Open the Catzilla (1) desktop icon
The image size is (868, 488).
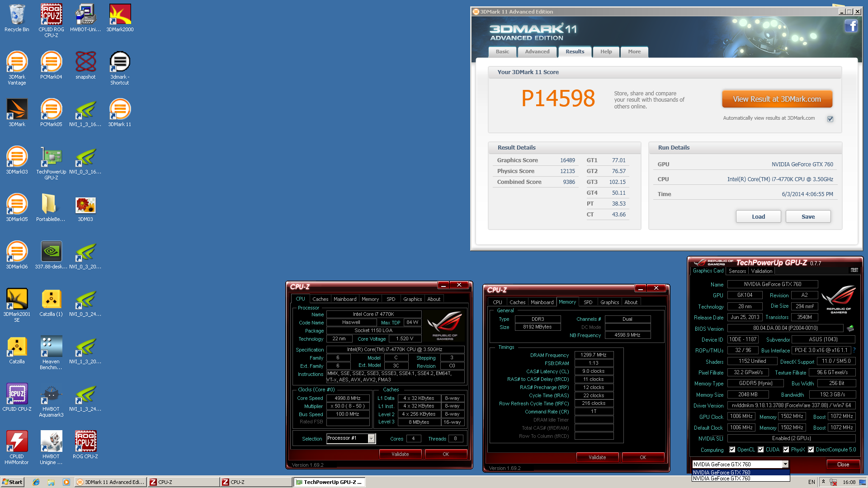pyautogui.click(x=51, y=303)
